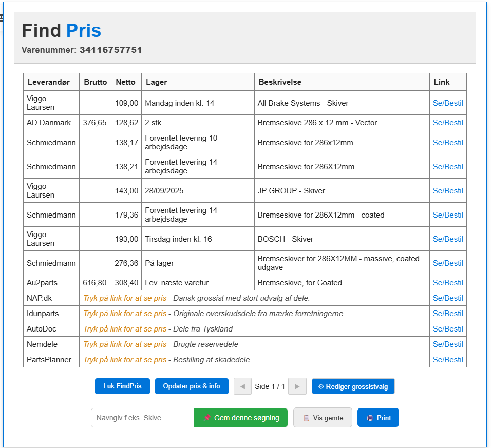Image resolution: width=492 pixels, height=448 pixels.
Task: Open Se/Bestil link for NAP.dk
Action: pyautogui.click(x=448, y=298)
